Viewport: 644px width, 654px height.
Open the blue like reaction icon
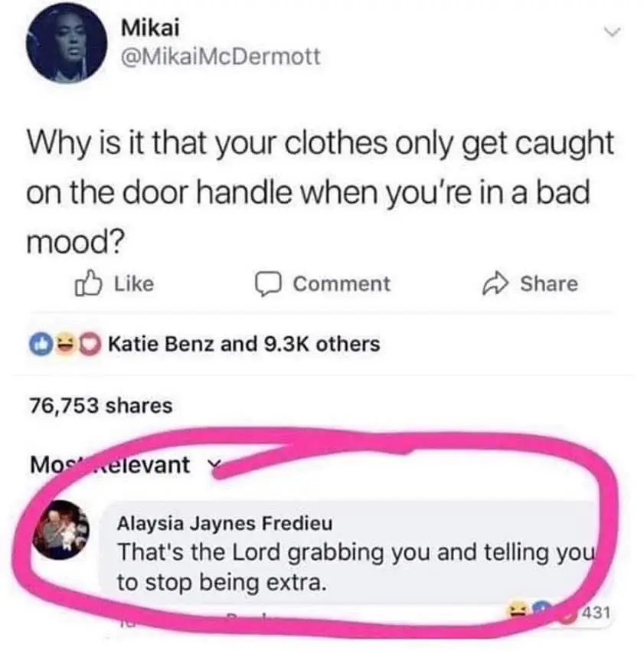(x=41, y=345)
